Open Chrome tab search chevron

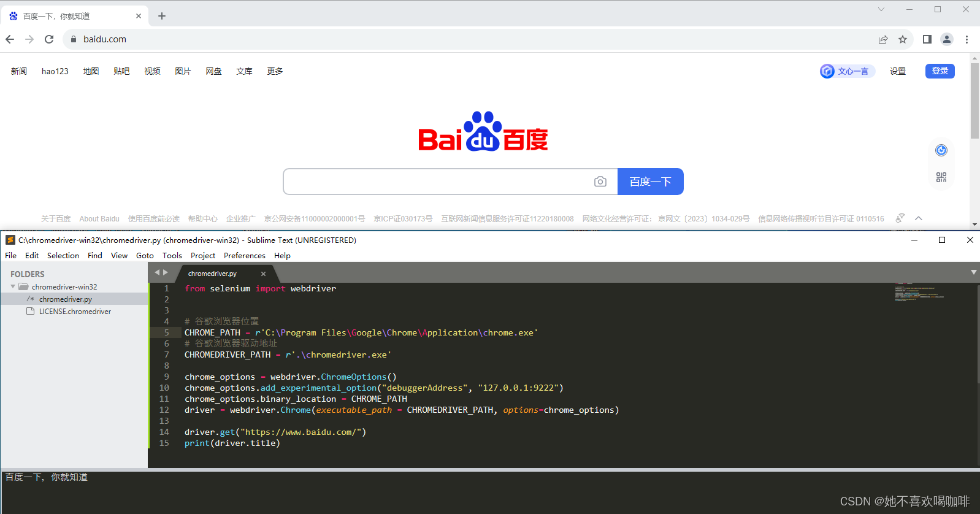pos(881,9)
